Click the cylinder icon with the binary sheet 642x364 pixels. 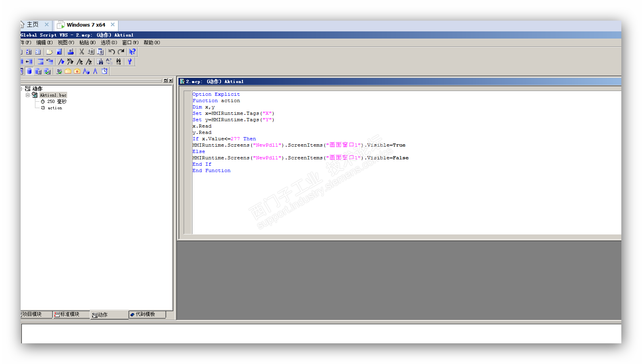(38, 71)
